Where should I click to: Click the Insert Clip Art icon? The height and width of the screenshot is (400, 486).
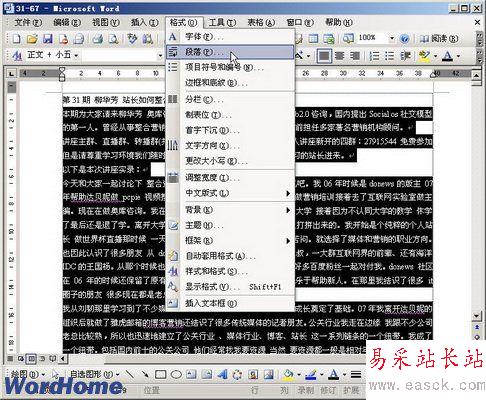tap(253, 375)
